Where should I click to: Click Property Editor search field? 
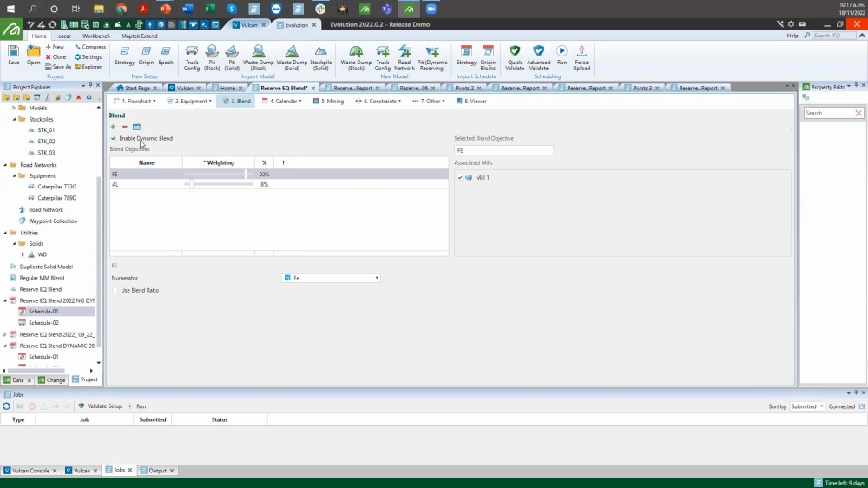point(829,113)
